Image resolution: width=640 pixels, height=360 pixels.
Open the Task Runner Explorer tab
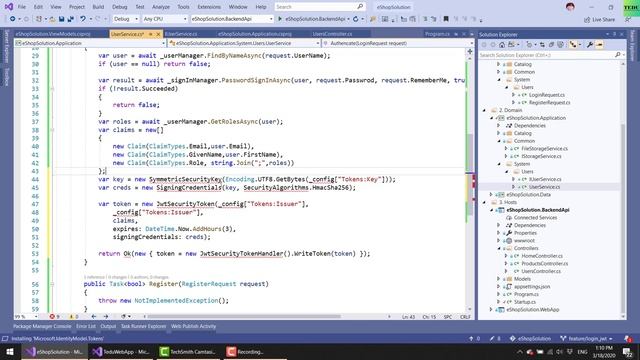point(143,326)
